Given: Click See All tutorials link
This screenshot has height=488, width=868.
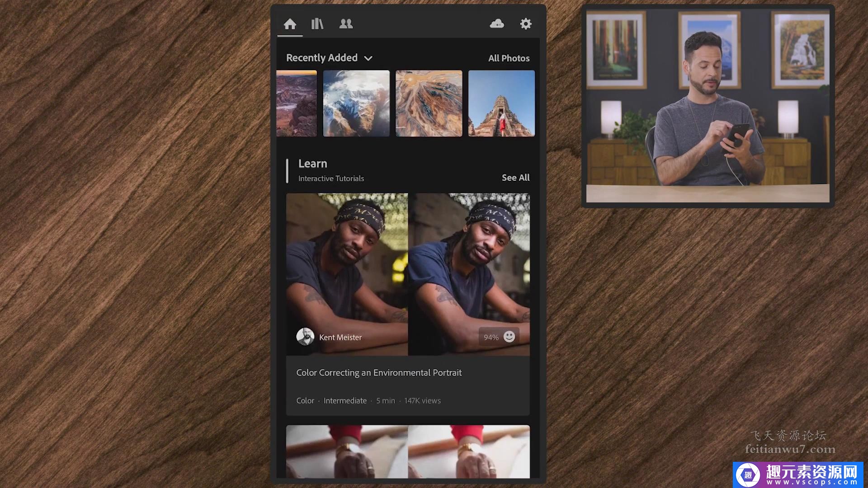Looking at the screenshot, I should [x=515, y=178].
